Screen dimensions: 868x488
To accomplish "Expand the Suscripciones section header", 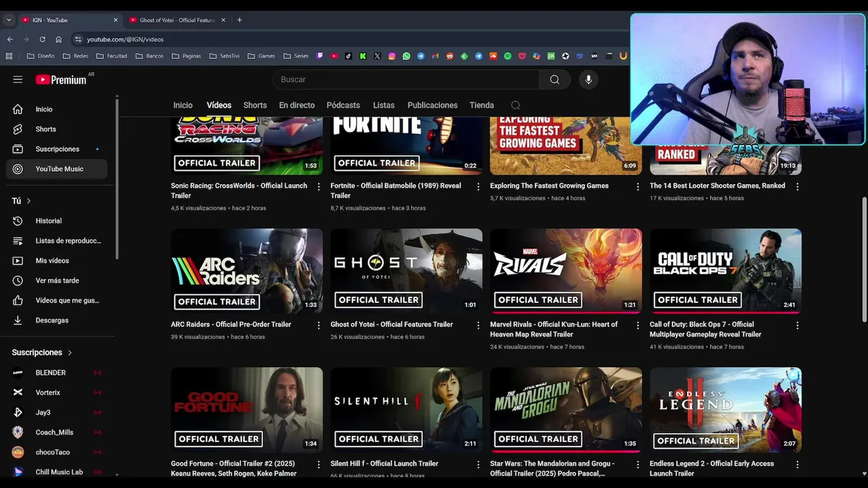I will pyautogui.click(x=42, y=352).
